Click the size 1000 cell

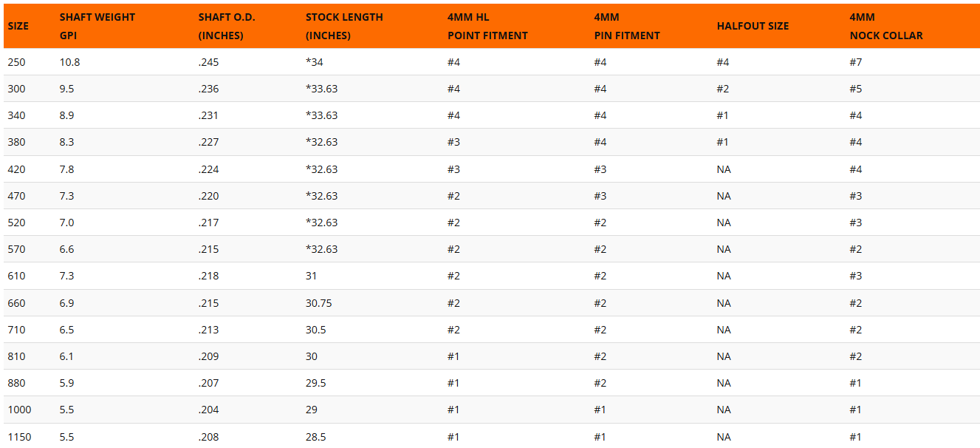click(x=19, y=410)
